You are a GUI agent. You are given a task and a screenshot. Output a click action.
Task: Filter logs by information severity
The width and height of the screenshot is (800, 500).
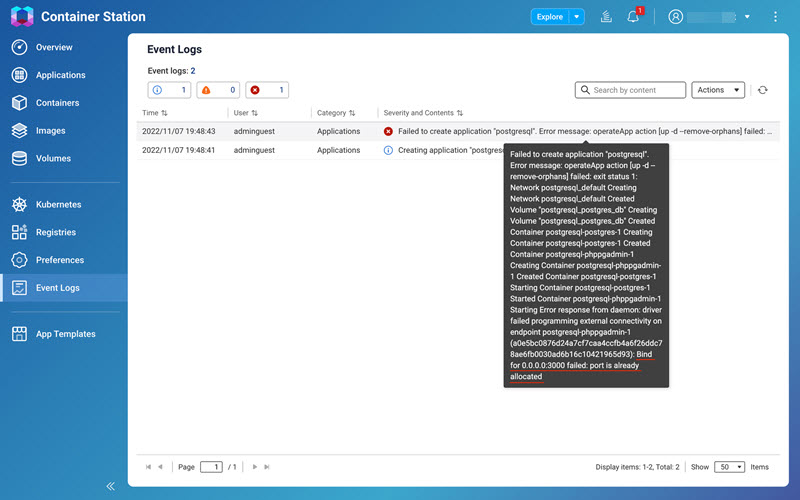coord(169,90)
